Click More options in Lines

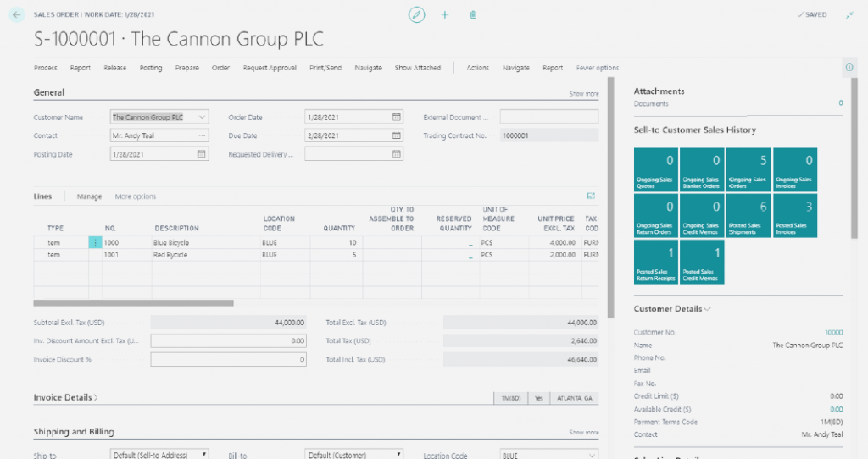[x=136, y=196]
